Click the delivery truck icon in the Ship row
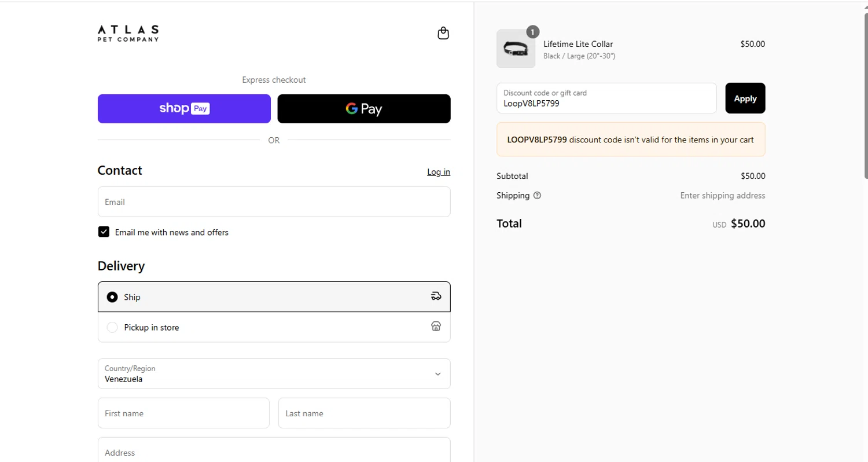The width and height of the screenshot is (868, 462). pyautogui.click(x=436, y=296)
